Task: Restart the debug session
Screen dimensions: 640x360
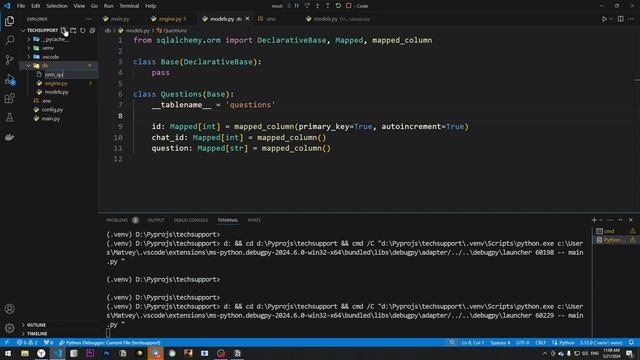Action: (x=338, y=6)
